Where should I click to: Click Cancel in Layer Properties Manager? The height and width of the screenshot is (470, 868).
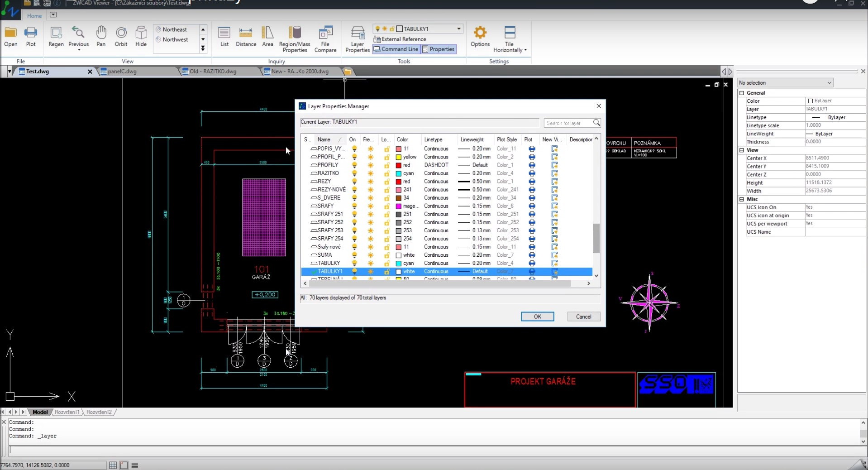pyautogui.click(x=583, y=317)
